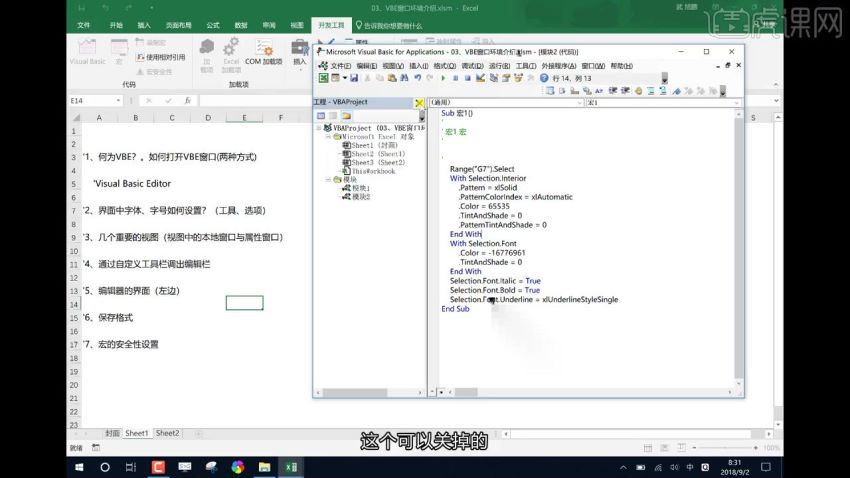Screen dimensions: 850x478
Task: Click the Outdent icon in Edit toolbar
Action: 625,91
